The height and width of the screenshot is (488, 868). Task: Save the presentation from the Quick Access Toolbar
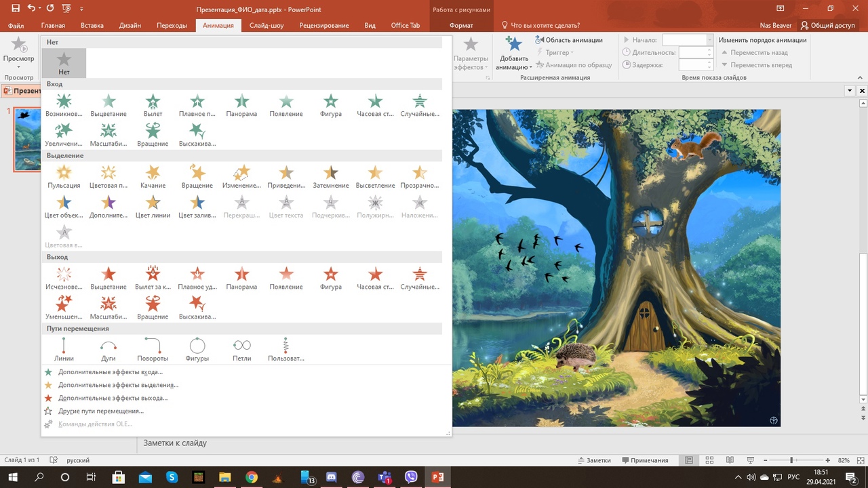16,9
